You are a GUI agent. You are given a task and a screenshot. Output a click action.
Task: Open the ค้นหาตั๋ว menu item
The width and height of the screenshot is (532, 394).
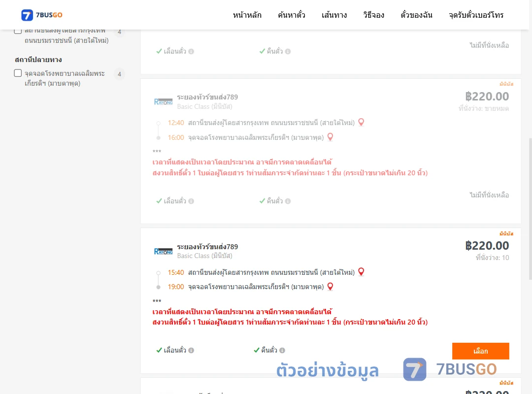click(x=292, y=15)
